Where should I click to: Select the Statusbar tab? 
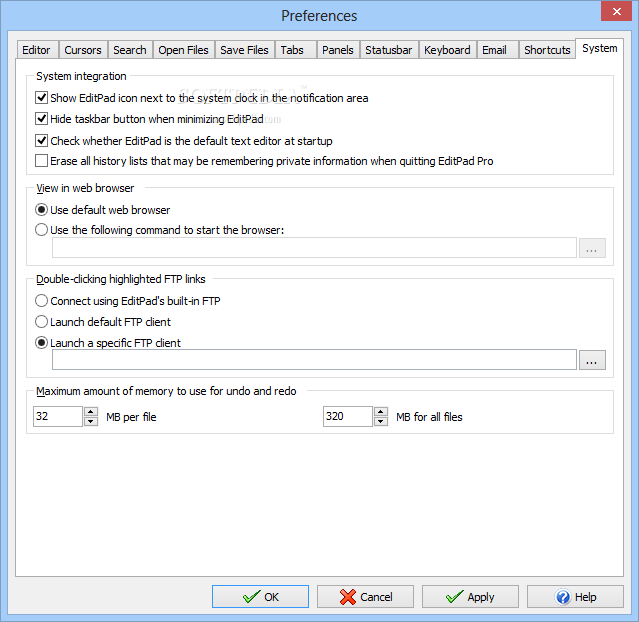point(389,50)
